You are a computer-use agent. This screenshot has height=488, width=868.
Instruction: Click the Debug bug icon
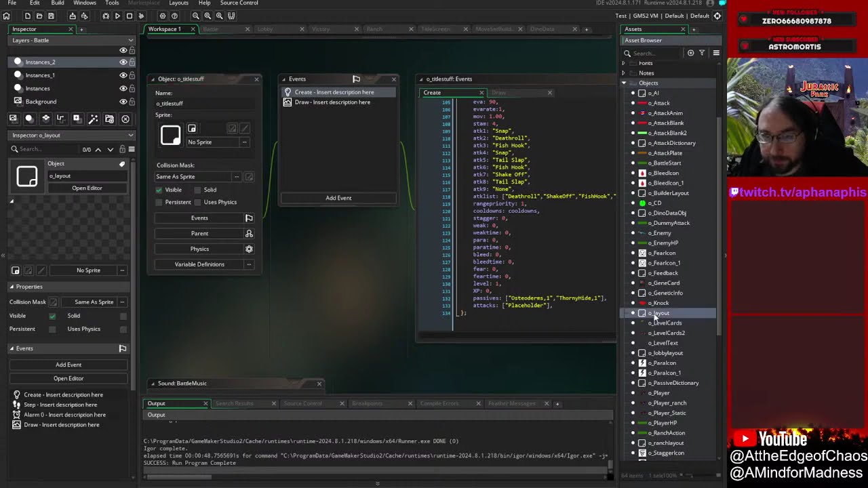pos(106,16)
